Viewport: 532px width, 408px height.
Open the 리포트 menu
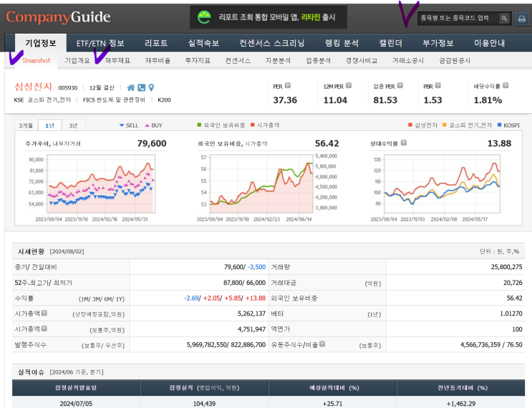(x=156, y=44)
